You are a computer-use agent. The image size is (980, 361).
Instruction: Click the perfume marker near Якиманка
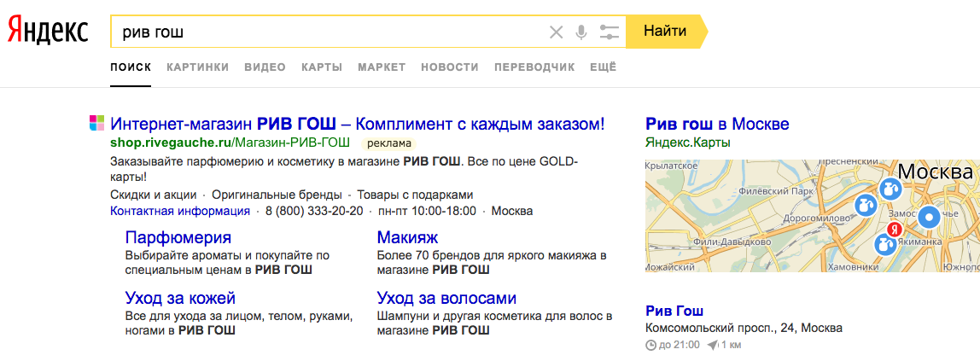click(886, 244)
